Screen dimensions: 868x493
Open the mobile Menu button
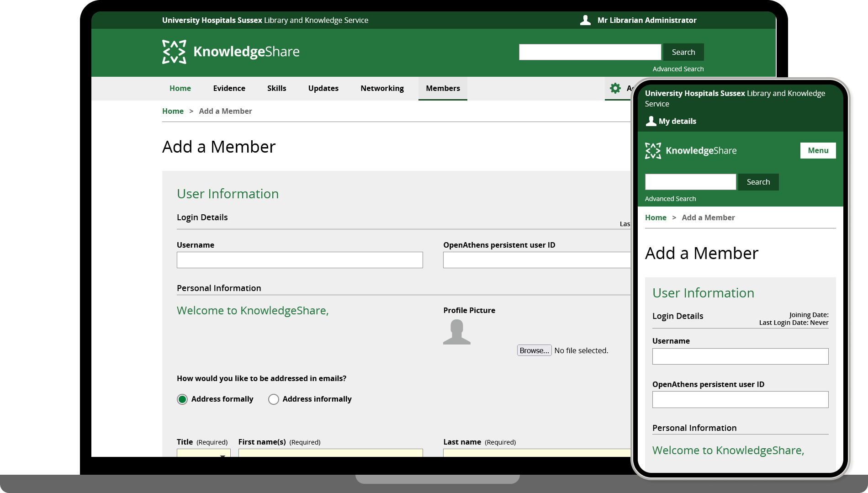[x=818, y=150]
